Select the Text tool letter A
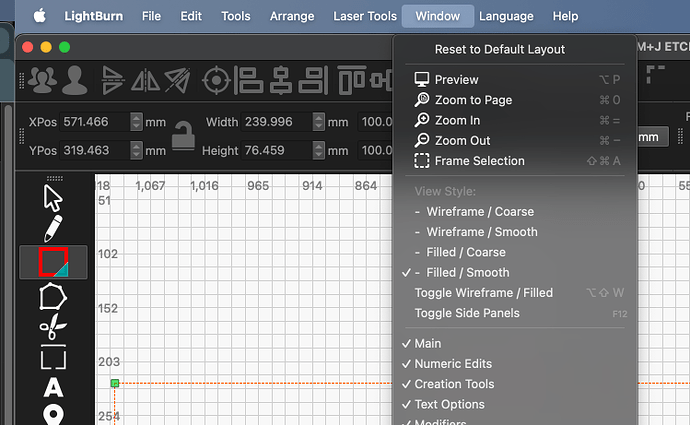Viewport: 690px width, 425px height. [x=53, y=387]
